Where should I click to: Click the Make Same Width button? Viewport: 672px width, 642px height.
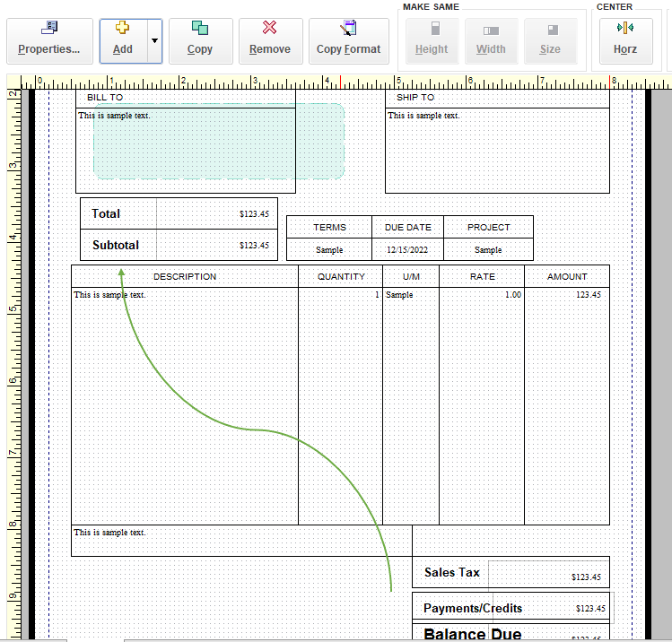[x=491, y=41]
